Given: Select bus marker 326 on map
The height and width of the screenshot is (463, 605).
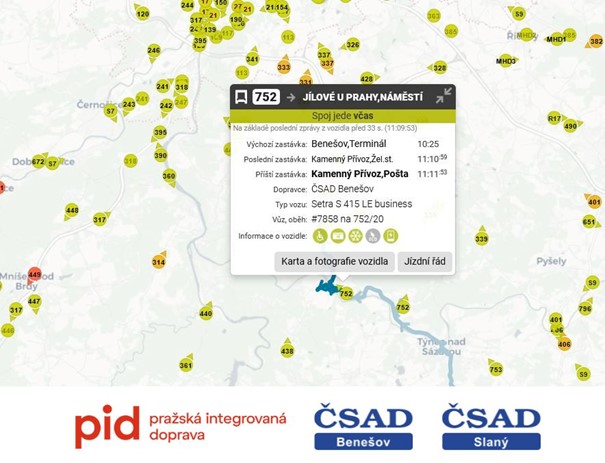Looking at the screenshot, I should (x=353, y=45).
